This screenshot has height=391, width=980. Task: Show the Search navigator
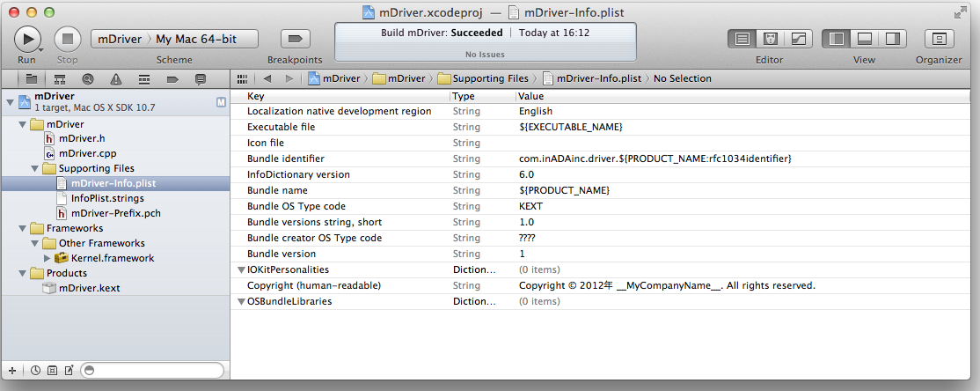coord(87,79)
